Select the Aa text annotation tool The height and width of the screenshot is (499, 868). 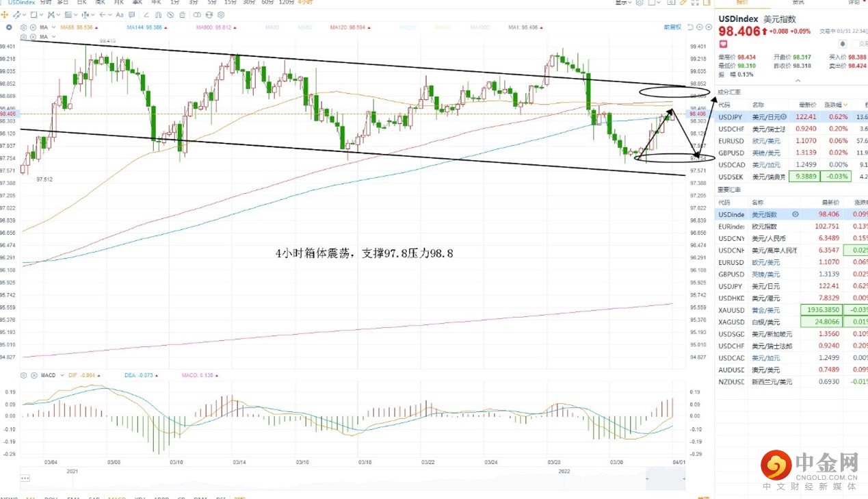coord(120,15)
